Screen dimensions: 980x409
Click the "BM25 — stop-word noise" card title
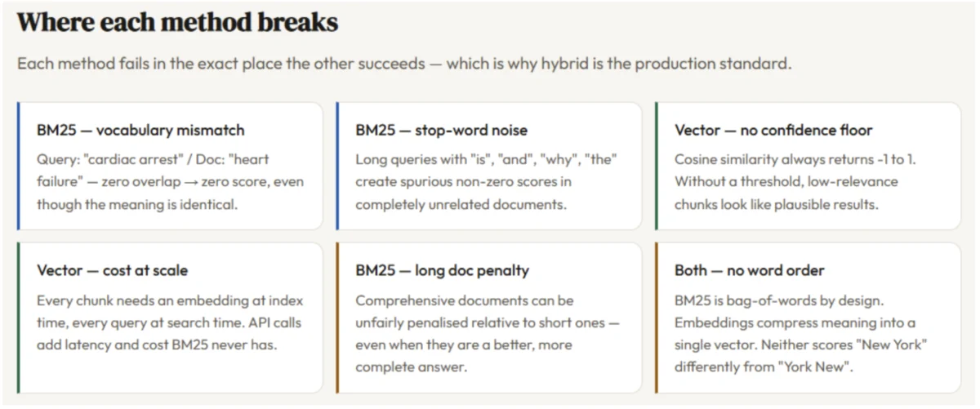coord(441,130)
